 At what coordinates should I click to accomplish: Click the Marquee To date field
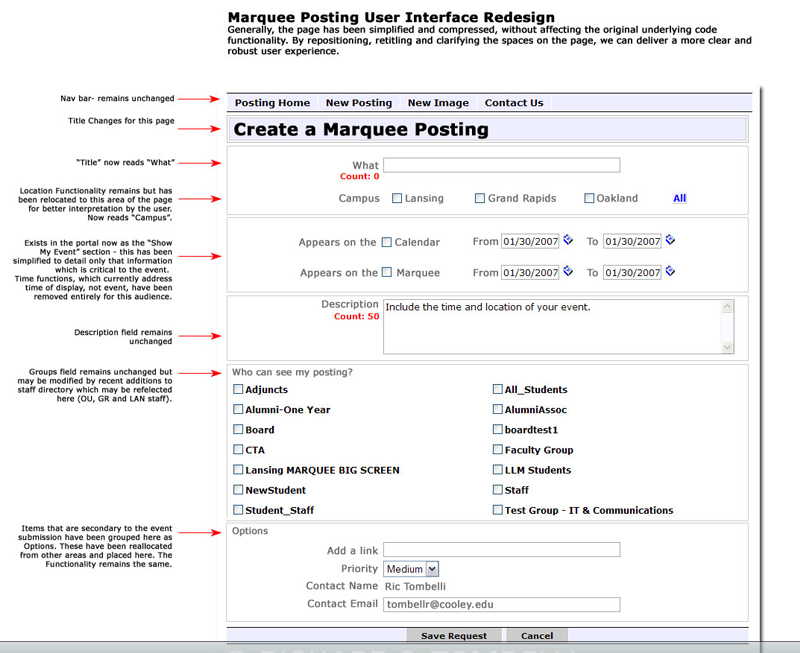point(632,272)
